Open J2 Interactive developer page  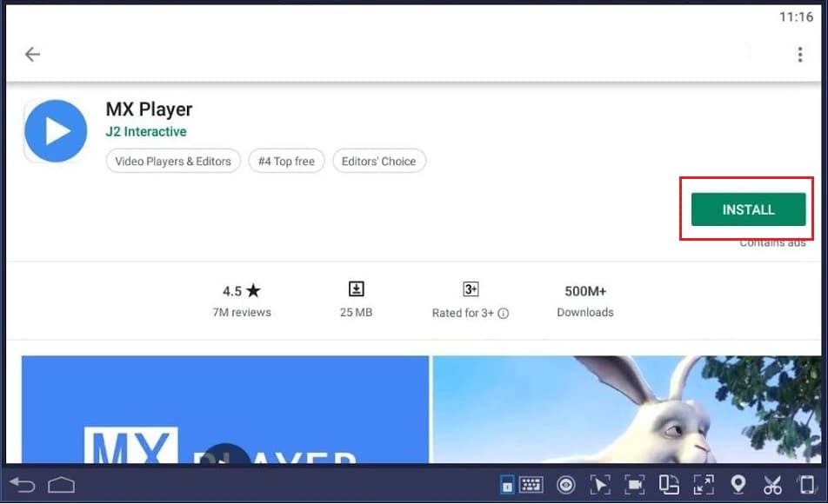click(x=146, y=131)
